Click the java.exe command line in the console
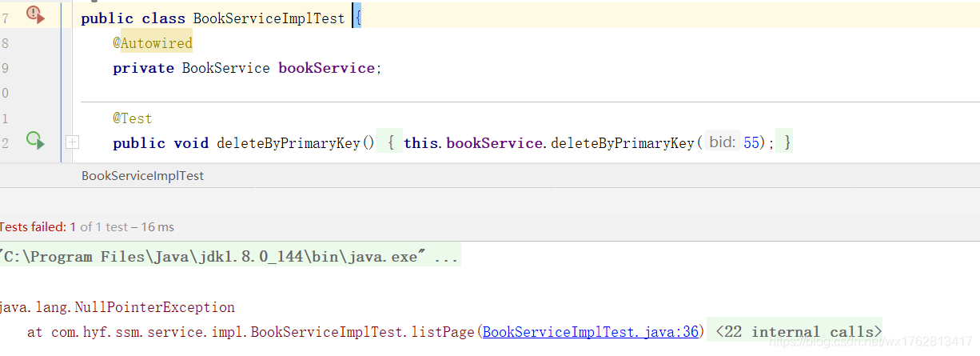 point(229,257)
